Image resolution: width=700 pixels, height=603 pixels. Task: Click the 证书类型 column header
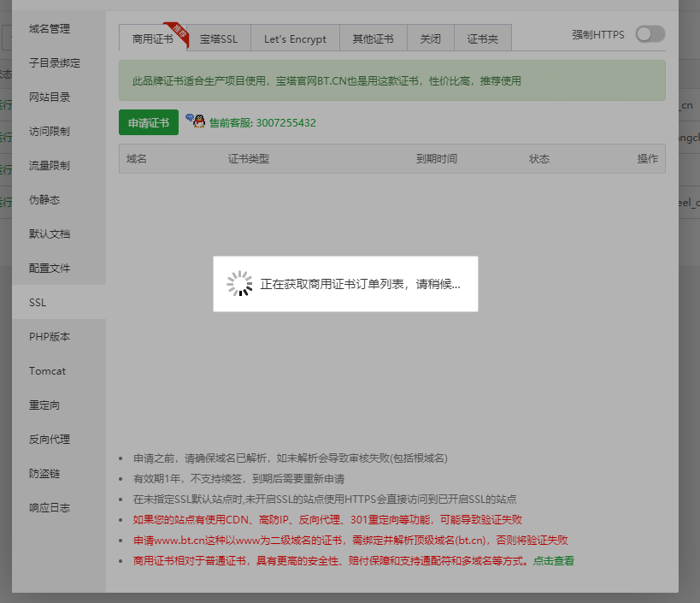pyautogui.click(x=248, y=159)
